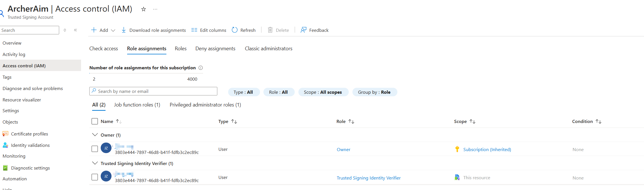Open the Type : All filter
644x190 pixels.
point(244,92)
